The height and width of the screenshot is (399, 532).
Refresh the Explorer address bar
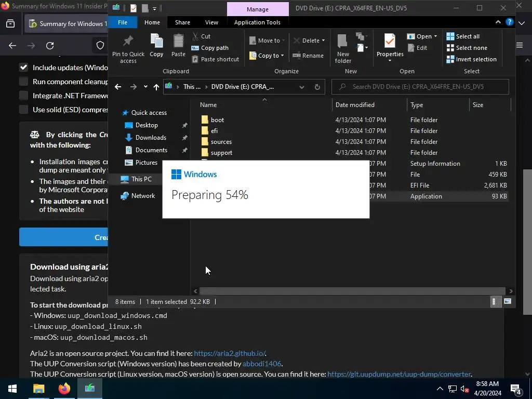coord(317,87)
